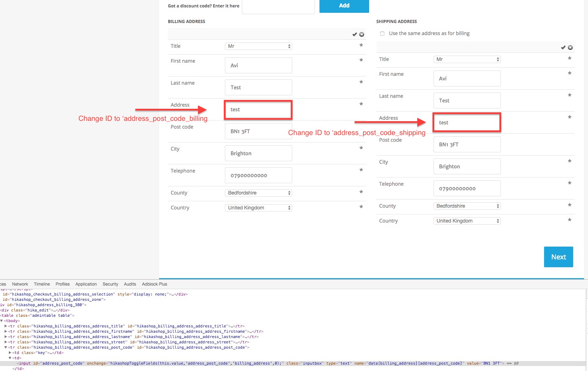Click the billing address save checkmark icon

[355, 34]
